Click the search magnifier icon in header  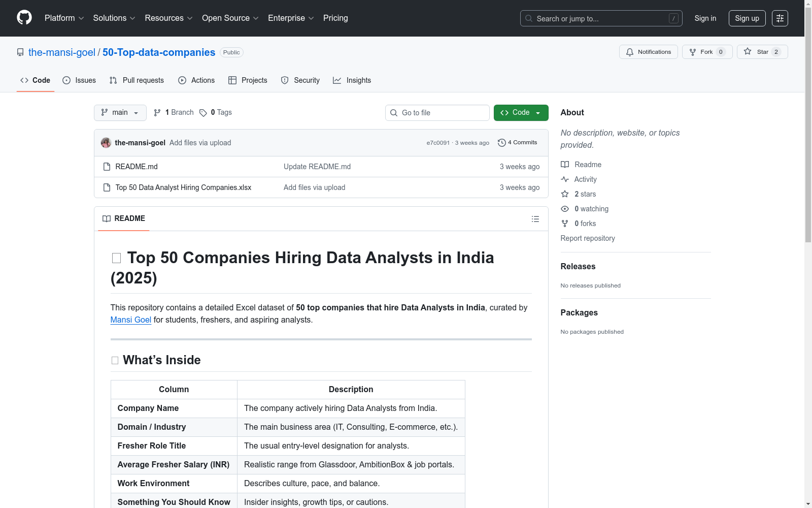coord(529,18)
